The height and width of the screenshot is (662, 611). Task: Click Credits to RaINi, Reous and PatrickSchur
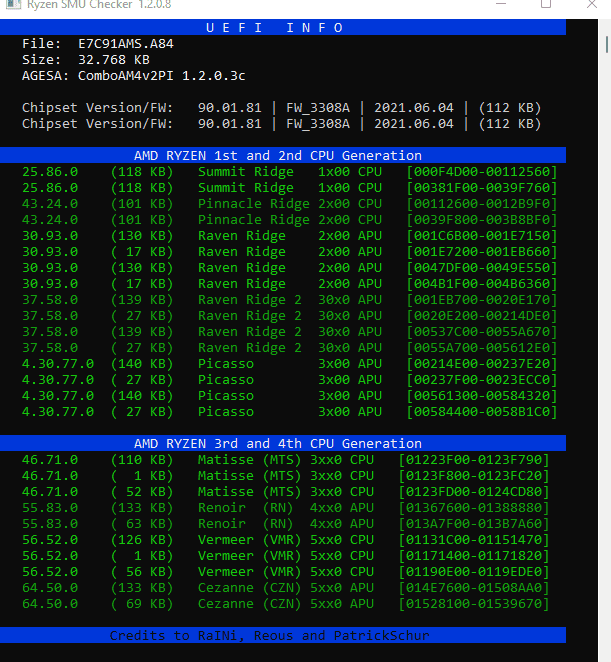(269, 635)
